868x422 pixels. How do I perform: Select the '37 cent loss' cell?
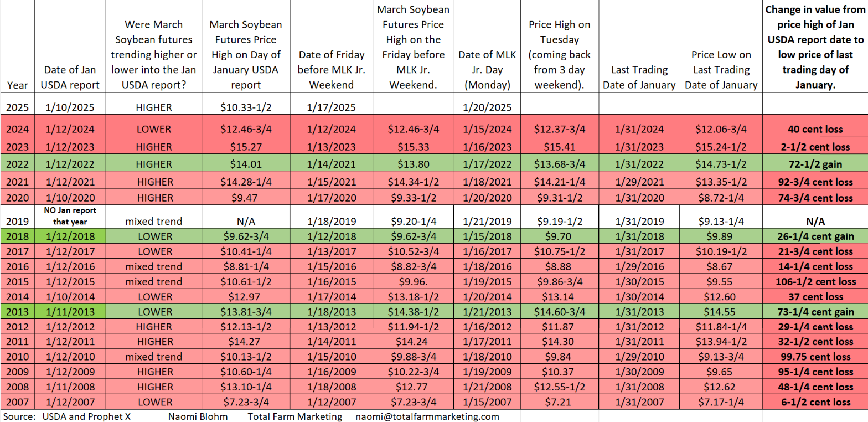pyautogui.click(x=815, y=296)
